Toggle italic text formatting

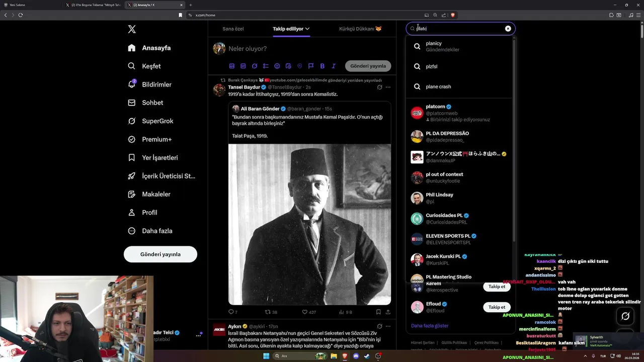pos(334,66)
